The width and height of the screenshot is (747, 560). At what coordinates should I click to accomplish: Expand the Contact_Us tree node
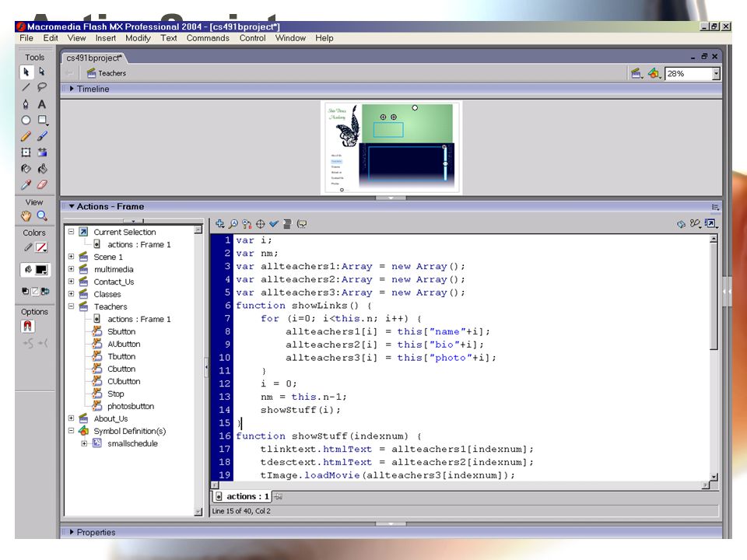[71, 282]
